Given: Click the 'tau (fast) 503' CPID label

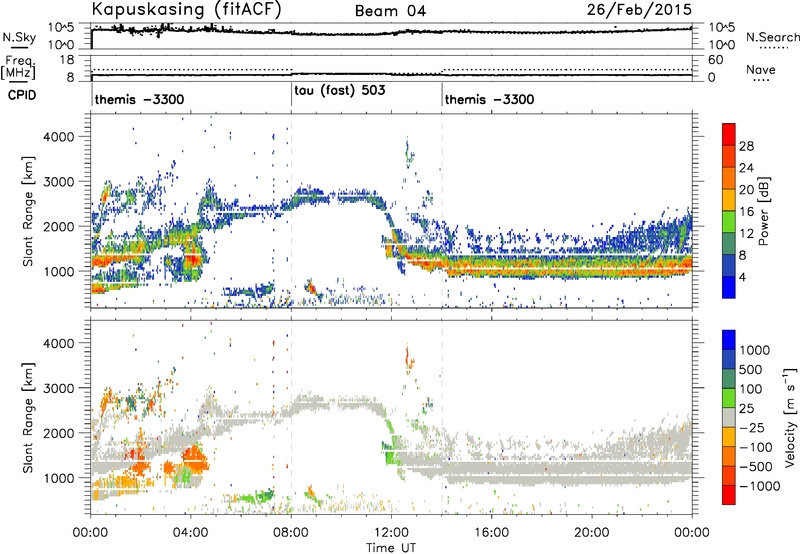Looking at the screenshot, I should click(x=340, y=90).
